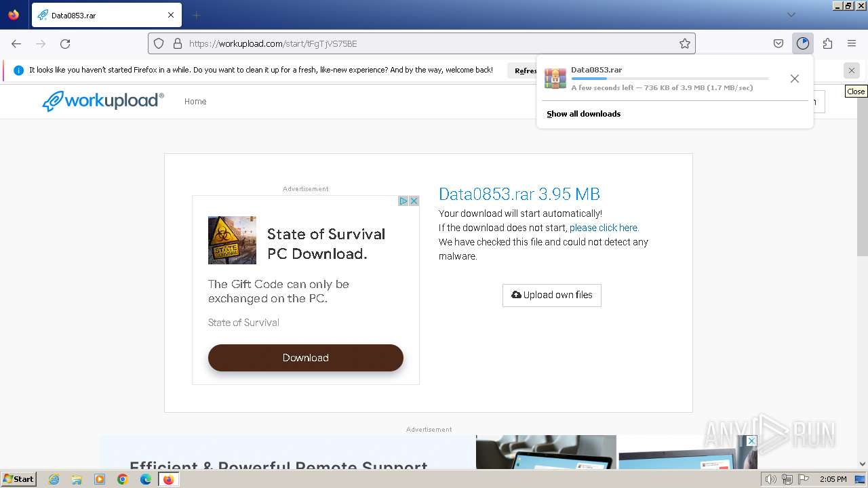Click the notification info icon
Screen dimensions: 868x488
pyautogui.click(x=18, y=70)
